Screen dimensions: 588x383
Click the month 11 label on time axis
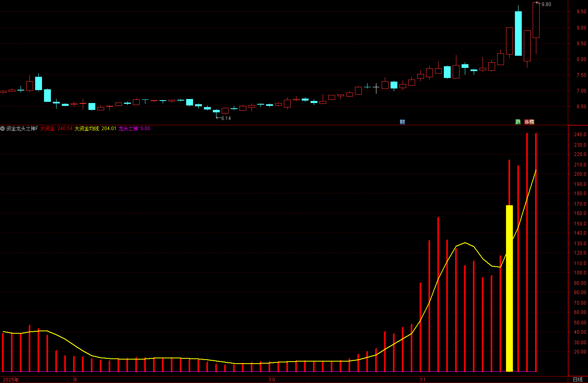[423, 380]
